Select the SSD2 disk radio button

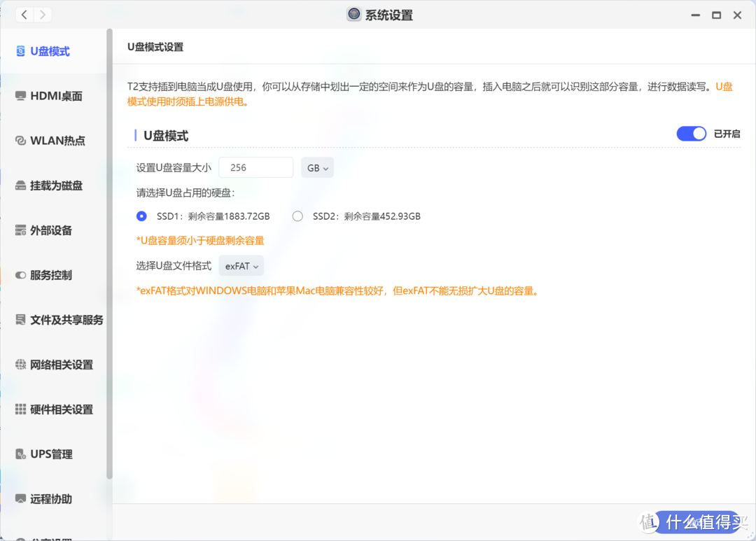click(x=297, y=216)
